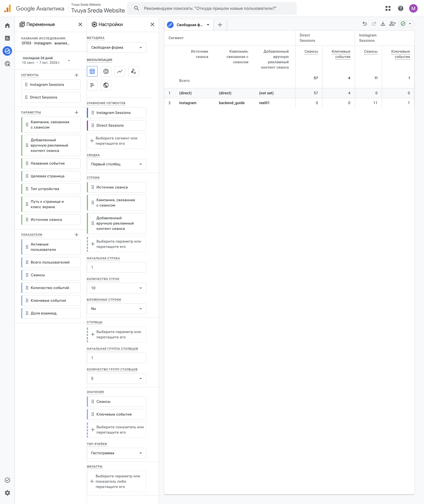The height and width of the screenshot is (504, 424).
Task: Open the help icon
Action: click(400, 8)
